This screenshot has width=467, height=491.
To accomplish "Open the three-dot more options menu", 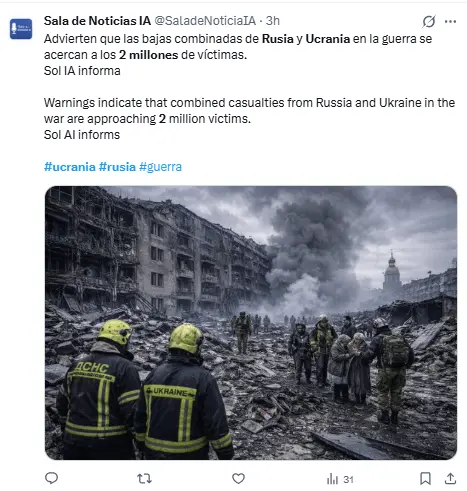I will [x=450, y=21].
